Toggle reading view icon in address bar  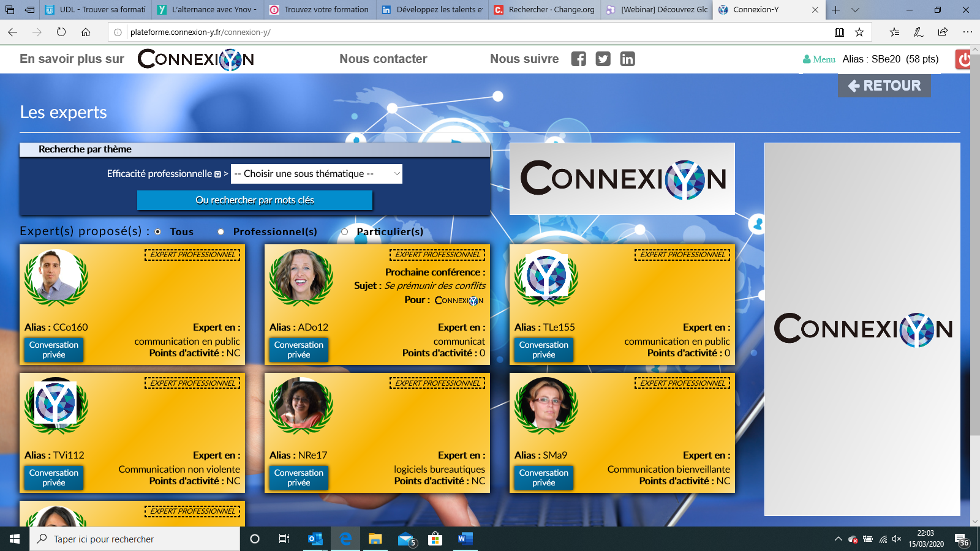coord(839,32)
